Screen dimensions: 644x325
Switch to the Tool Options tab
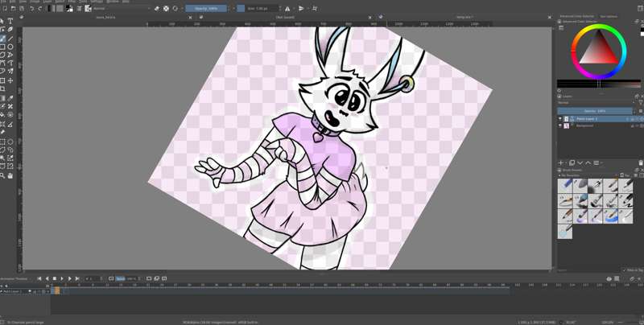pyautogui.click(x=609, y=16)
